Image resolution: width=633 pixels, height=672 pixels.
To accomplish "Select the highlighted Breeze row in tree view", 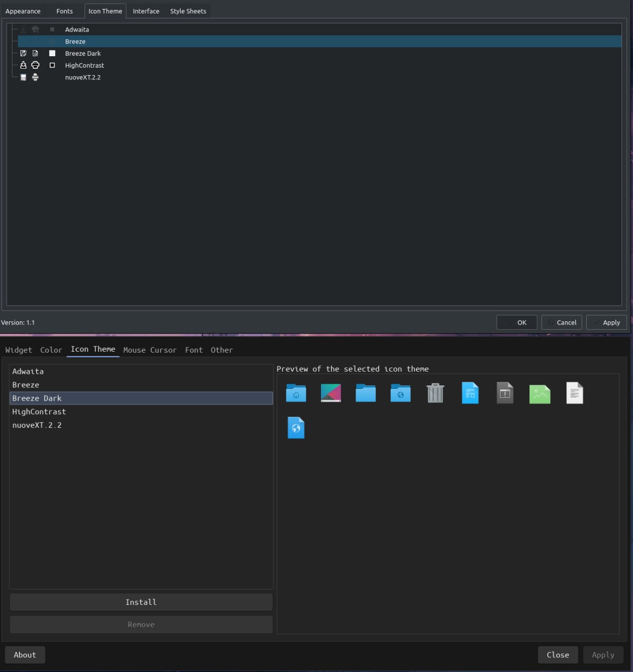I will click(319, 41).
